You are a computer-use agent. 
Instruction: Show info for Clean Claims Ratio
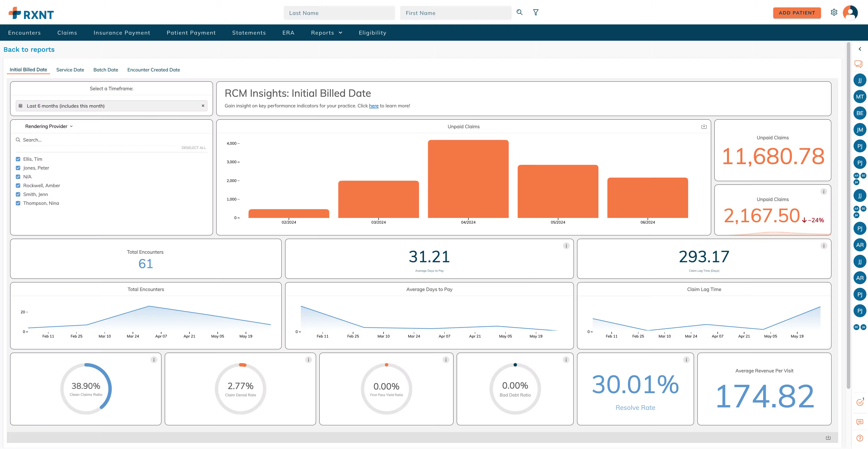coord(154,360)
